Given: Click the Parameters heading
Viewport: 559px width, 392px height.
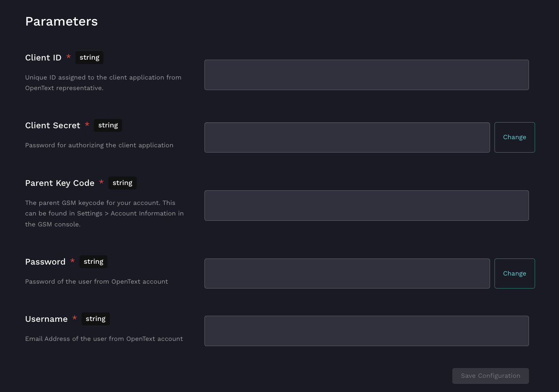Looking at the screenshot, I should tap(61, 22).
